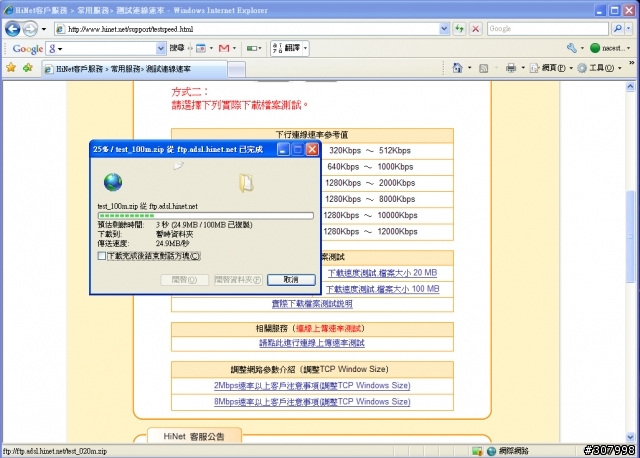Close the download dialog with red X
This screenshot has width=640, height=458.
(312, 149)
